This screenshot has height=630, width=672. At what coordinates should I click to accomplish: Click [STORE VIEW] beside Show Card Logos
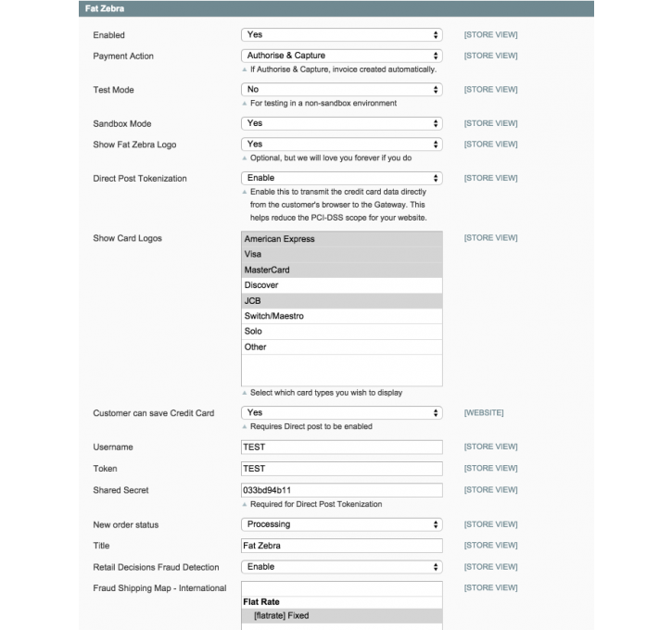[x=490, y=238]
